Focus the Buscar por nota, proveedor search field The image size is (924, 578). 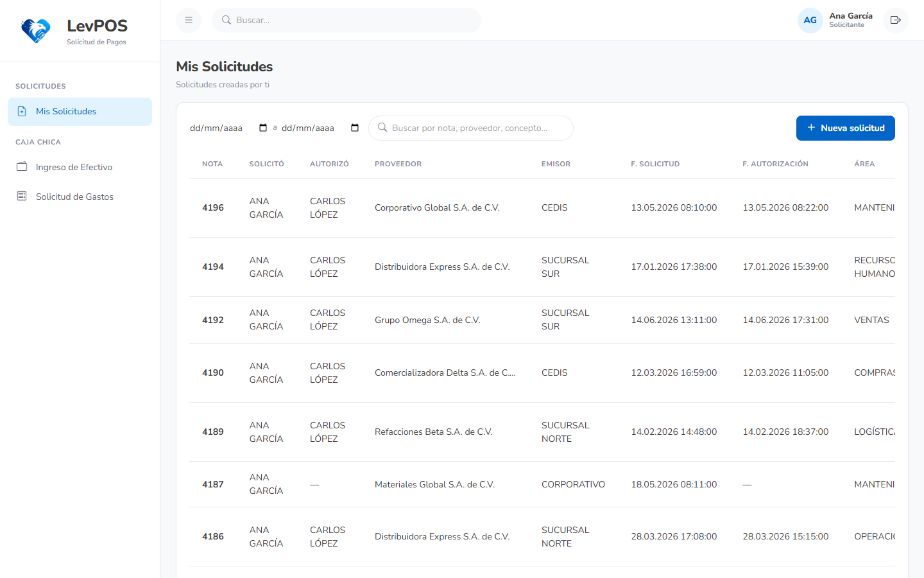click(x=471, y=128)
